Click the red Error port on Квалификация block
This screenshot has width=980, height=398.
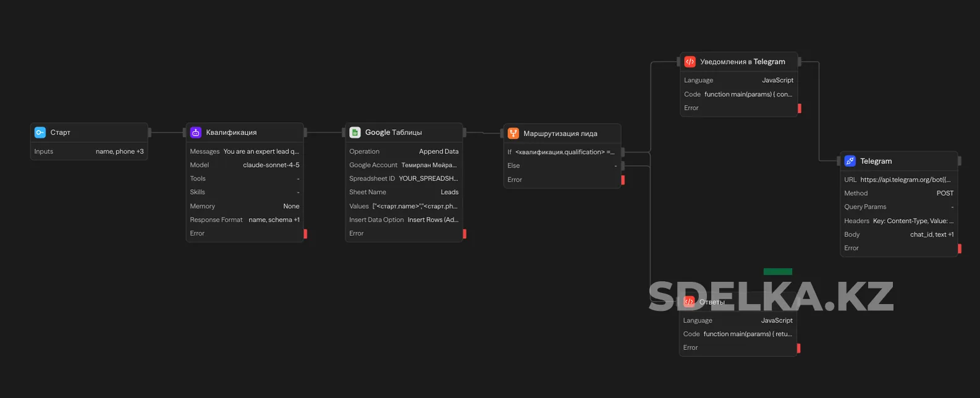pos(305,234)
